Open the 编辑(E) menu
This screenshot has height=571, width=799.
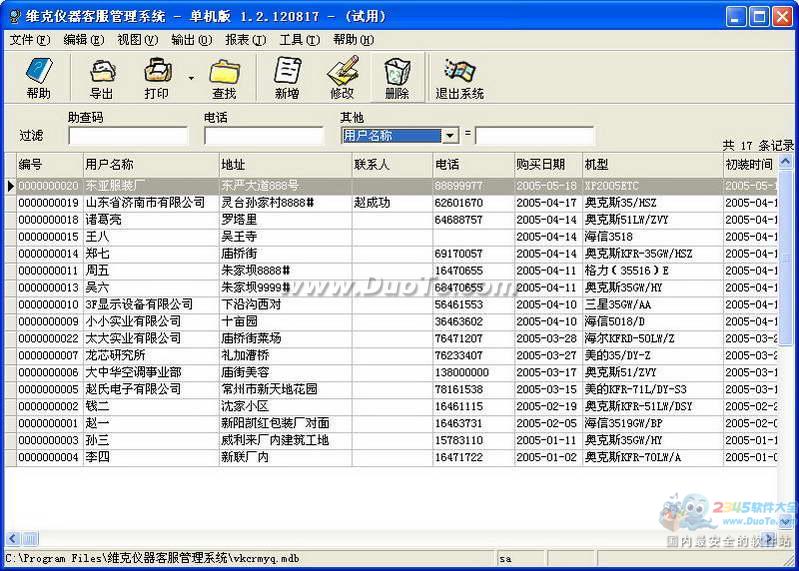pyautogui.click(x=84, y=39)
